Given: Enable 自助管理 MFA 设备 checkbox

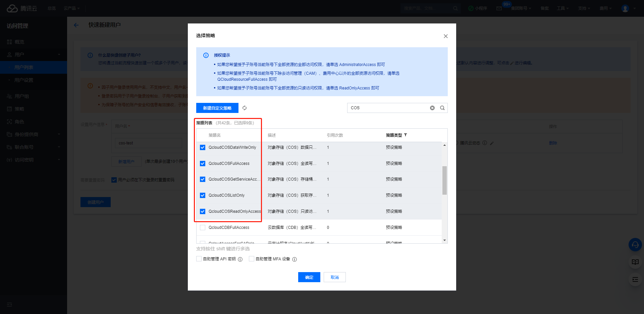Looking at the screenshot, I should point(252,259).
